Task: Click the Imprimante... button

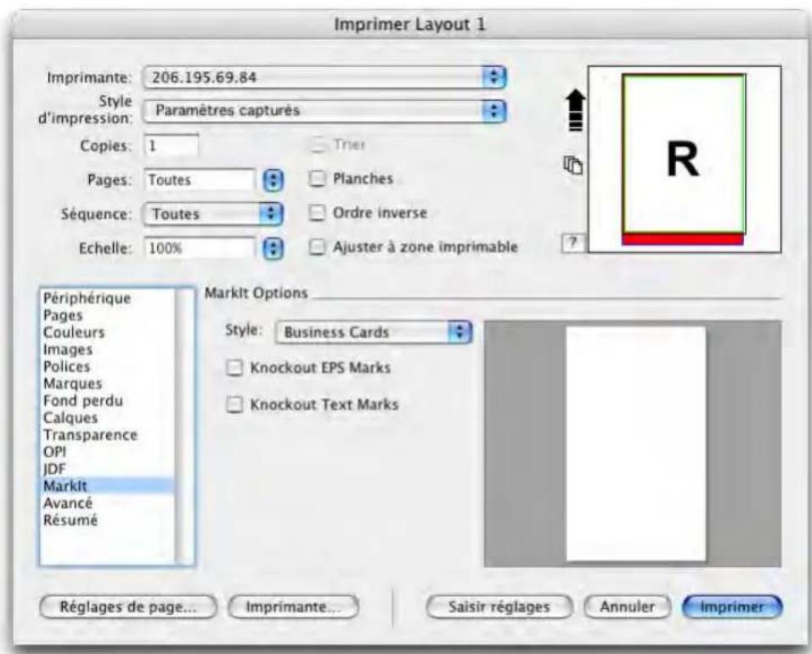Action: pyautogui.click(x=293, y=607)
